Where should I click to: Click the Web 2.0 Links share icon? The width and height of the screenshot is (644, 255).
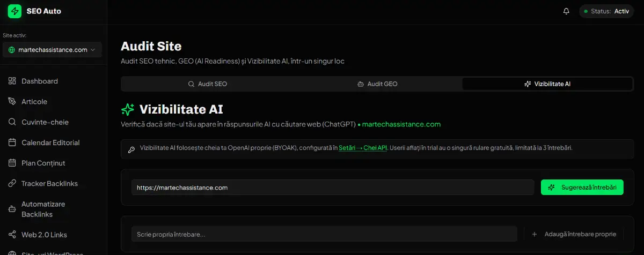pos(12,235)
